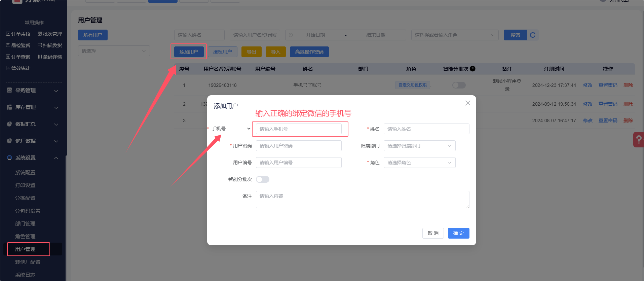This screenshot has height=281, width=644.
Task: Click the red question mark help widget
Action: (x=639, y=140)
